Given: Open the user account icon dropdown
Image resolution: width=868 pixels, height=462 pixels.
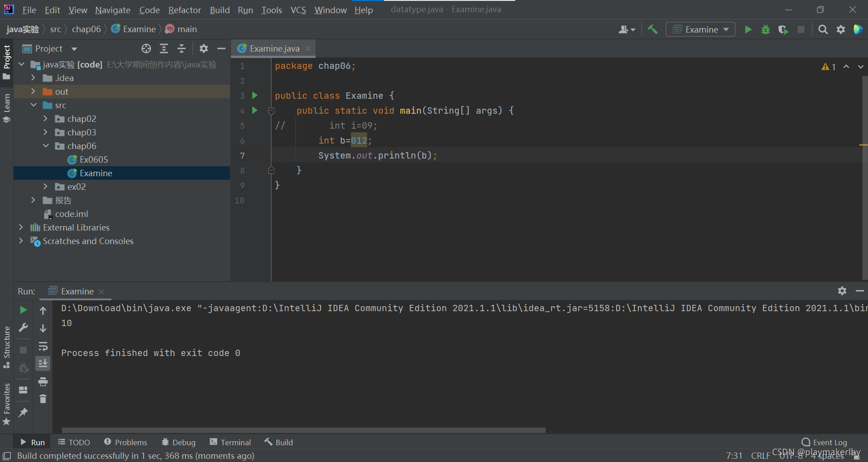Looking at the screenshot, I should coord(627,29).
